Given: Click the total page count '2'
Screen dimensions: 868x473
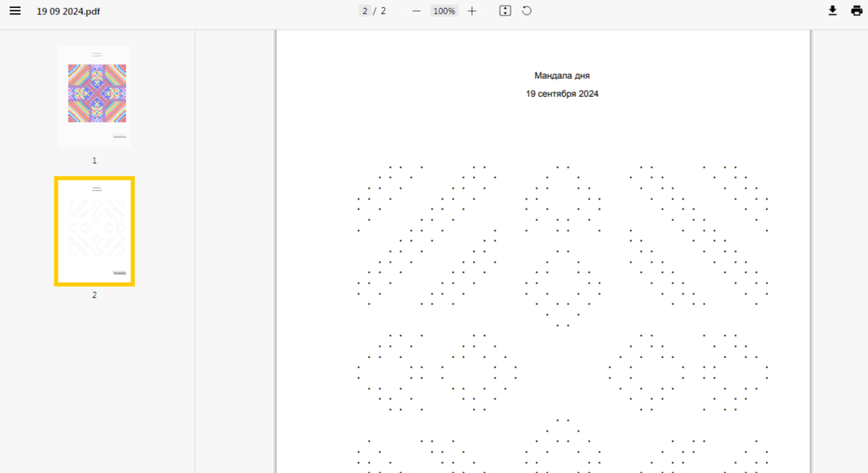Looking at the screenshot, I should point(383,11).
